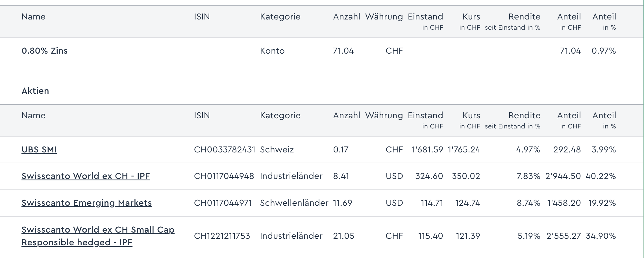Open the UBS SMI fund link
This screenshot has height=258, width=644.
point(39,149)
